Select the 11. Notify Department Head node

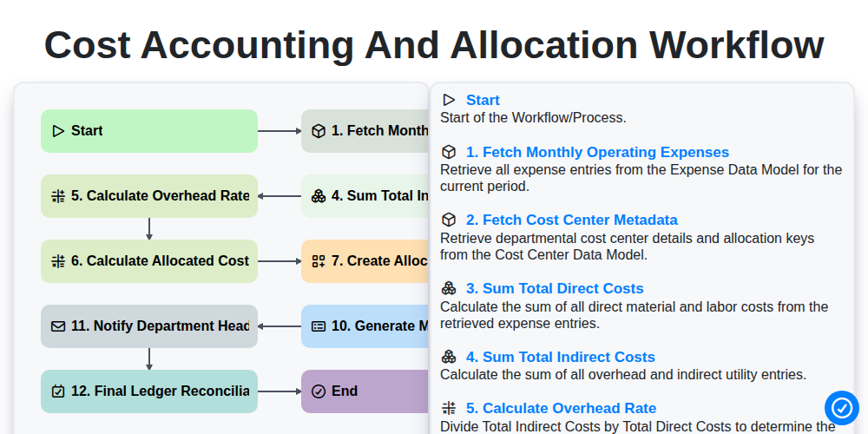(x=149, y=326)
